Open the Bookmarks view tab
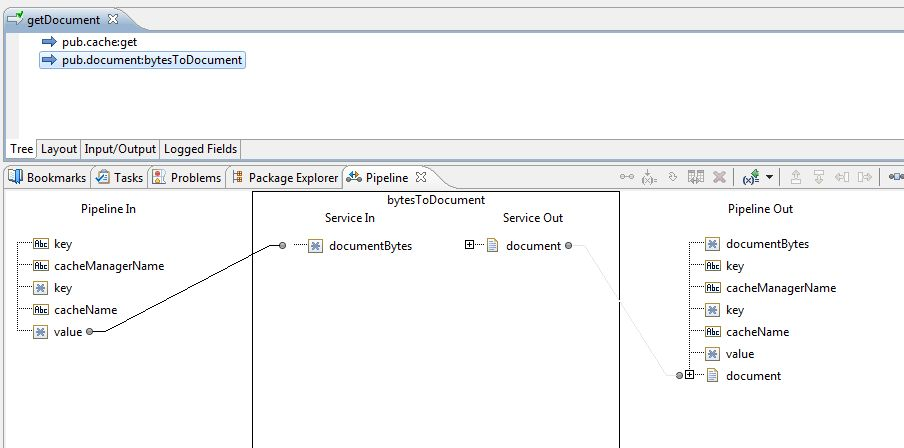This screenshot has width=904, height=448. point(48,178)
